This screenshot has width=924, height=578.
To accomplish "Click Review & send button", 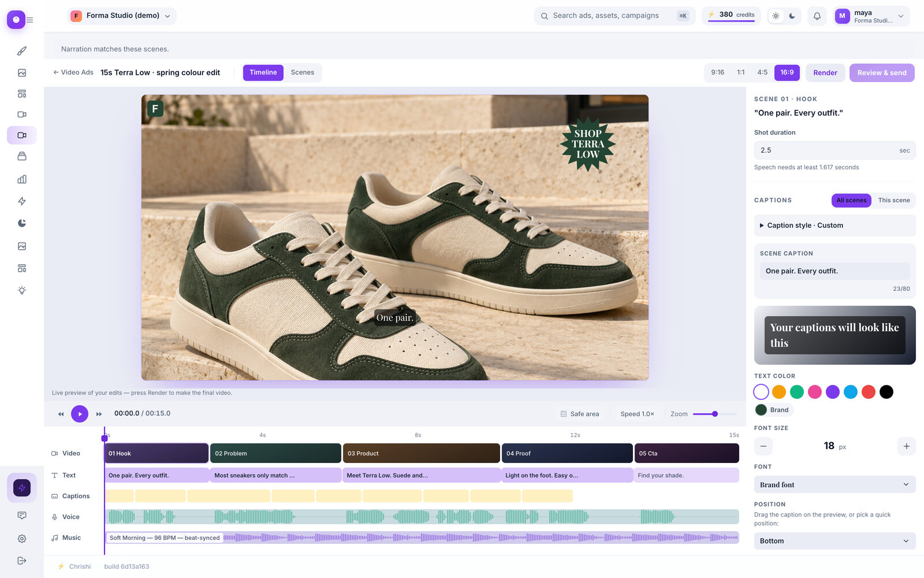I will point(882,73).
